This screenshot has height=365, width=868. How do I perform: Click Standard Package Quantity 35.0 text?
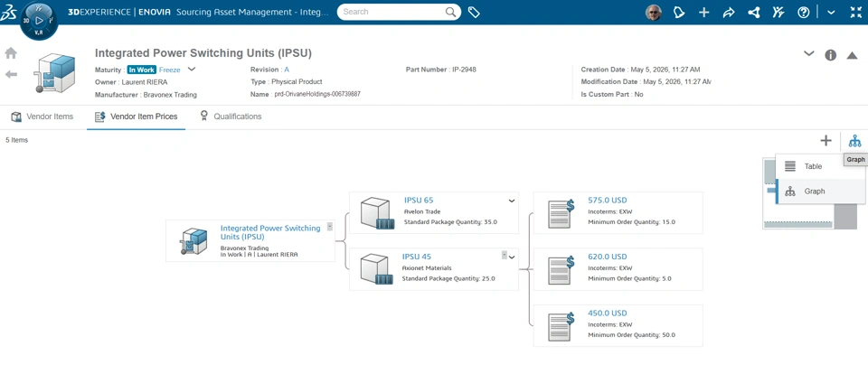450,222
